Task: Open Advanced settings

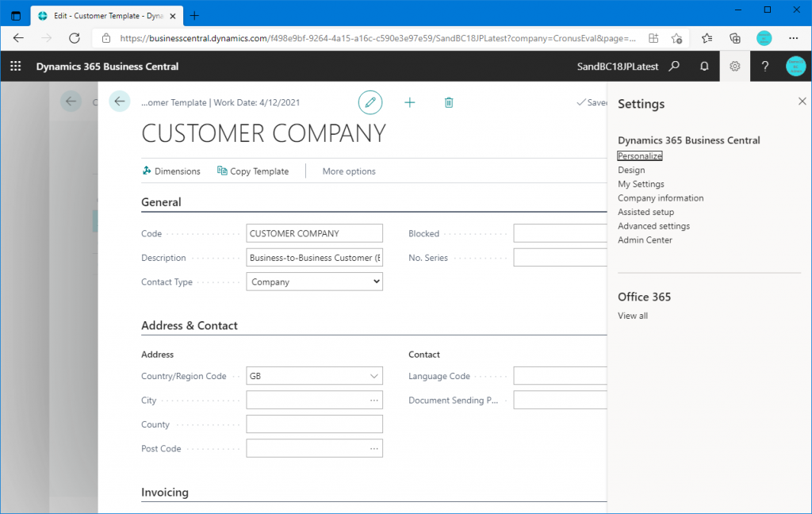Action: coord(653,226)
